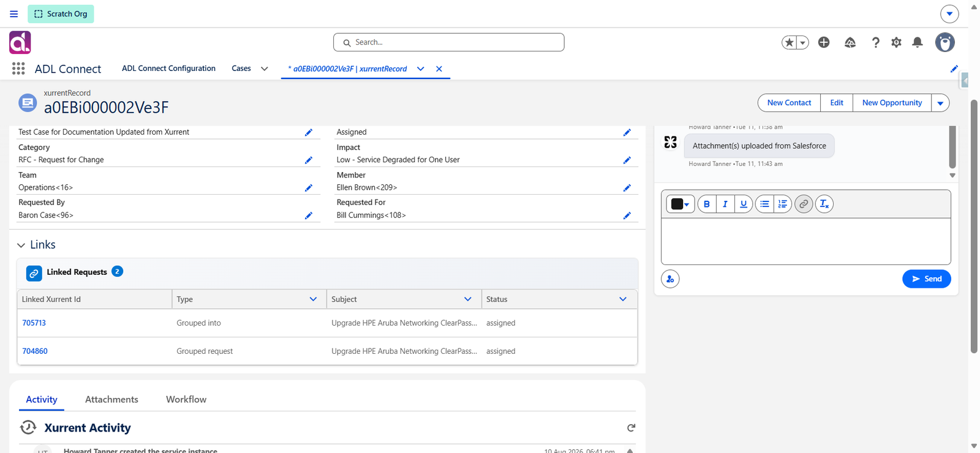The image size is (980, 453).
Task: Focus the global Search box
Action: 448,42
